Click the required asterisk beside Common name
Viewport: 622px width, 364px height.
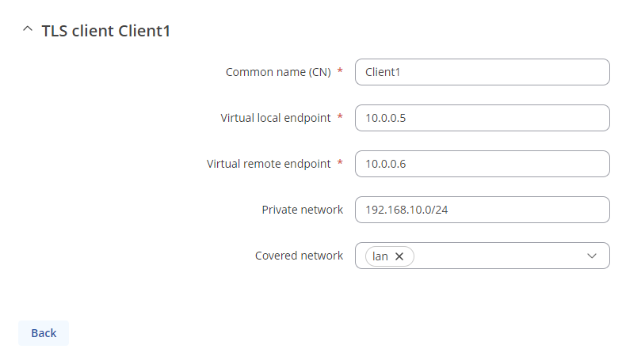point(340,71)
